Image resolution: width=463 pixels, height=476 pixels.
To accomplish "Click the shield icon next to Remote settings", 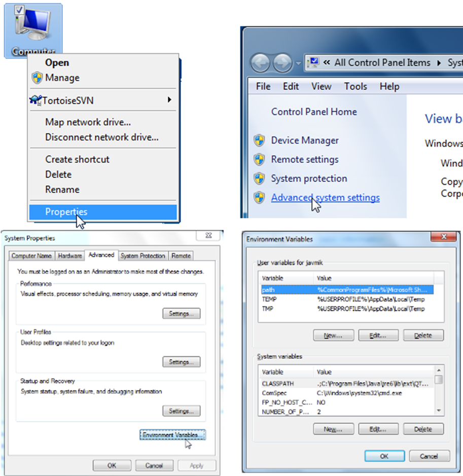I will tap(260, 160).
